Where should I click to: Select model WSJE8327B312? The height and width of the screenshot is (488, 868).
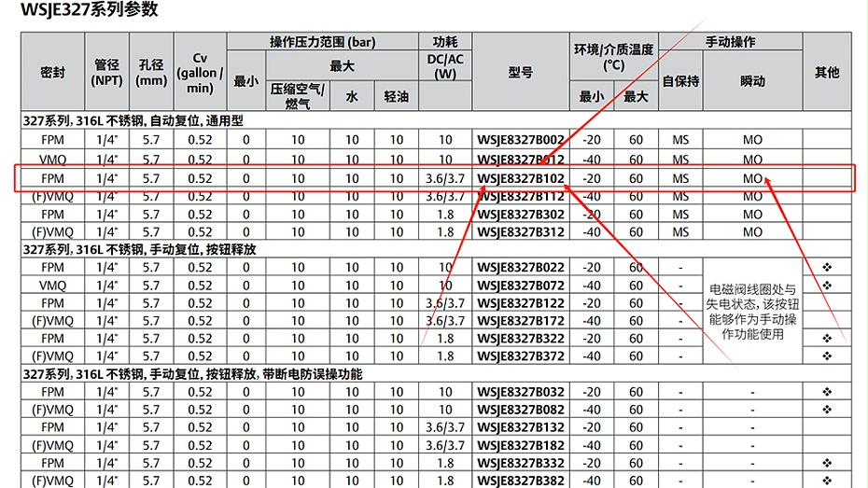tap(521, 232)
